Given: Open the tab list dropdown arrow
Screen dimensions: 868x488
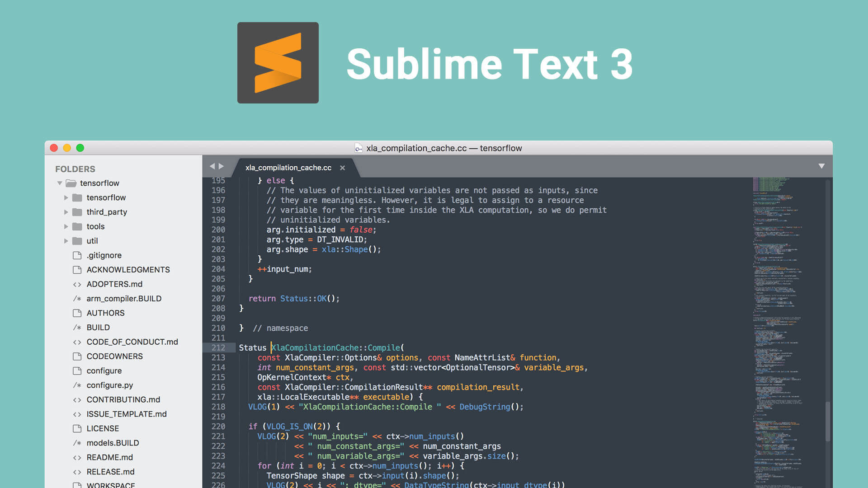Looking at the screenshot, I should point(821,166).
